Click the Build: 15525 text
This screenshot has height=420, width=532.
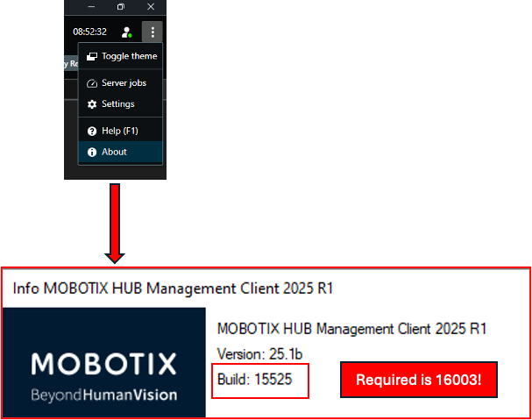(x=254, y=380)
